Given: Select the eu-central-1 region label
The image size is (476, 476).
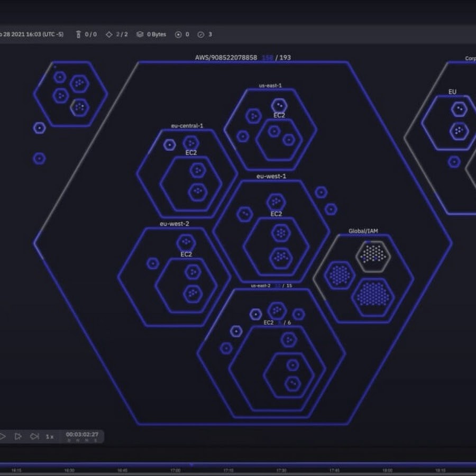Looking at the screenshot, I should (187, 126).
